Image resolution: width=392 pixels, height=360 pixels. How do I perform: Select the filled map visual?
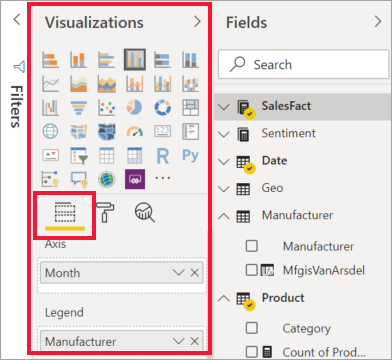point(79,131)
